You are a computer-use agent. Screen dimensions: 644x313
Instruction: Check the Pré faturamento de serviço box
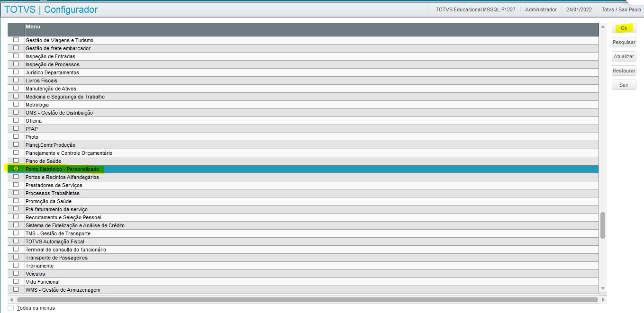click(x=16, y=209)
